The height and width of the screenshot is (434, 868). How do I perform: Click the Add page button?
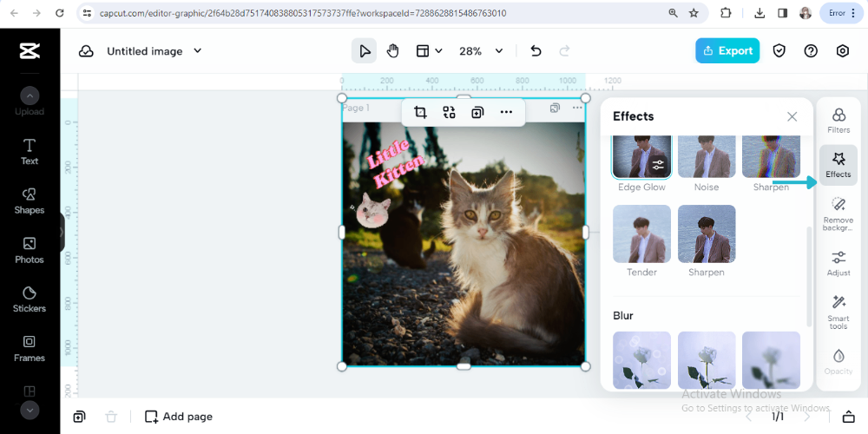(179, 417)
